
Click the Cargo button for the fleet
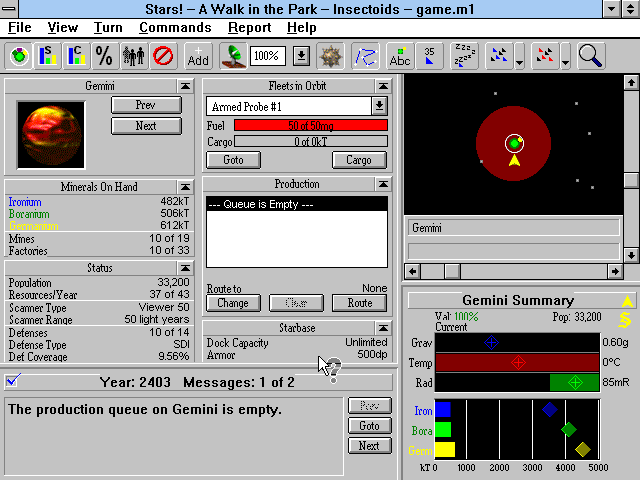[359, 160]
